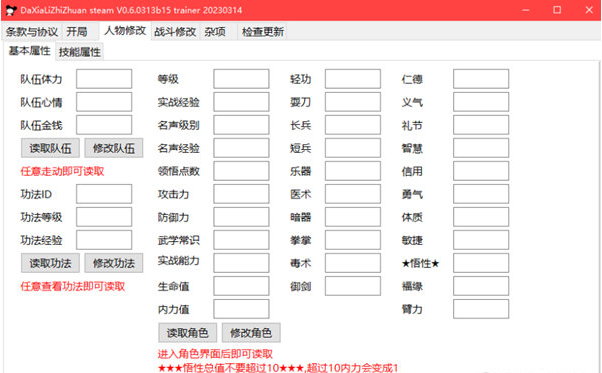Click the 名声经验 text box
This screenshot has width=602, height=373.
[241, 148]
